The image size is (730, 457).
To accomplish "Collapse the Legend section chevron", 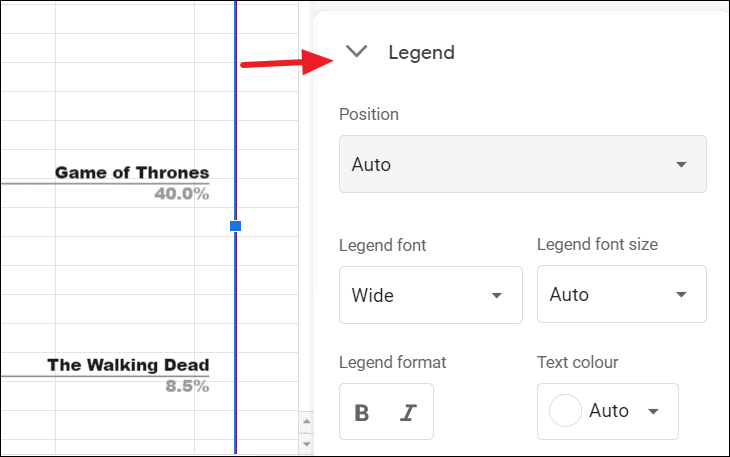I will [x=357, y=51].
